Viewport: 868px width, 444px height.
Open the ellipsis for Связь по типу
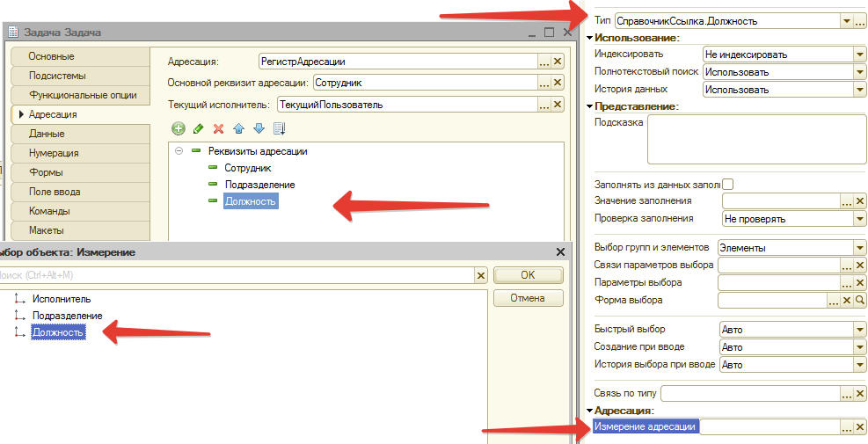[x=846, y=394]
